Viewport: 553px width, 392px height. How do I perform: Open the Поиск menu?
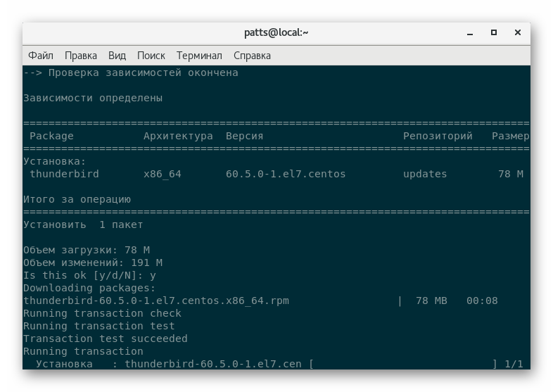(151, 56)
